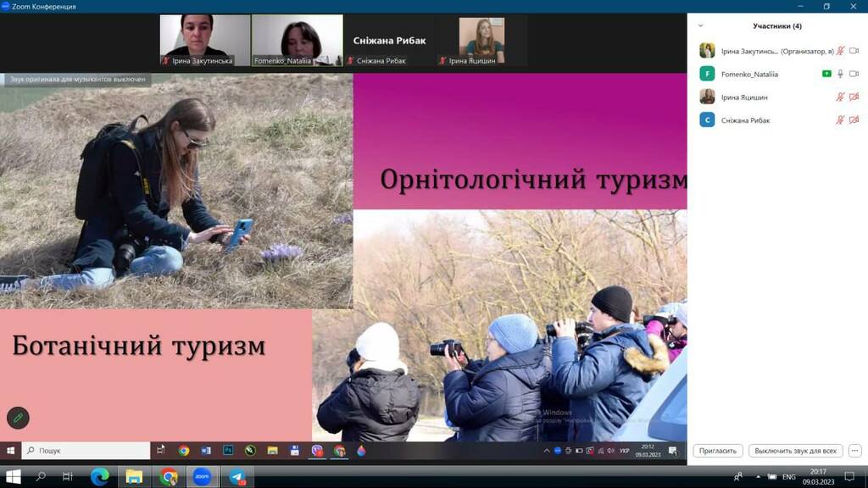Click the Zoom icon in the taskbar

tap(202, 477)
